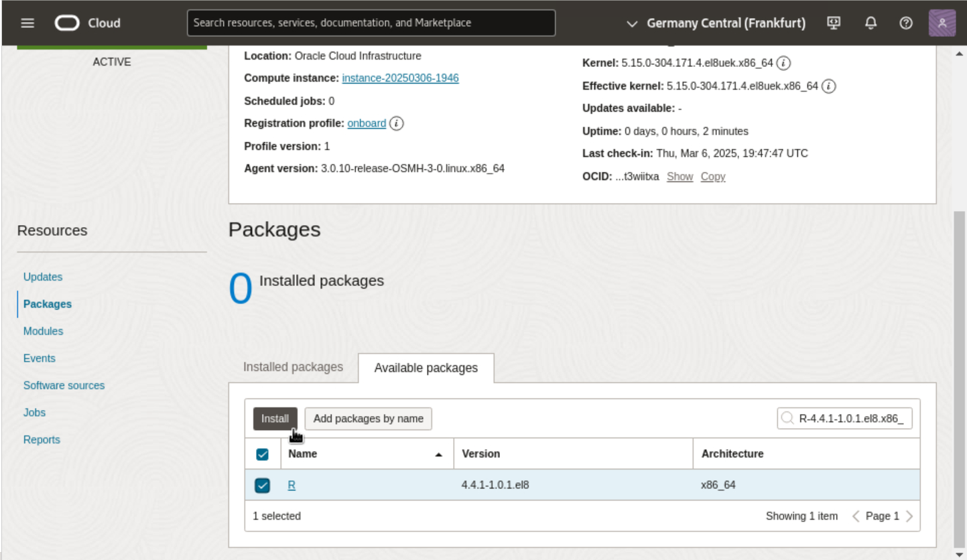This screenshot has height=560, width=967.
Task: Click version cell 4.4.1-1.0.1.el8
Action: pos(495,485)
